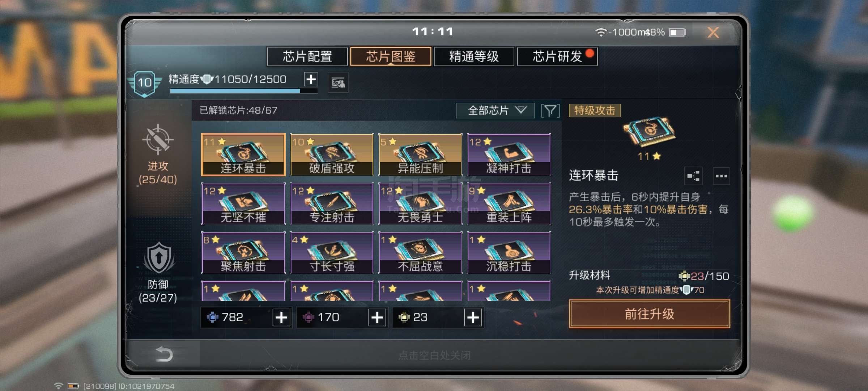The image size is (868, 391).
Task: Select the 凝神打击 chip card
Action: pos(509,155)
